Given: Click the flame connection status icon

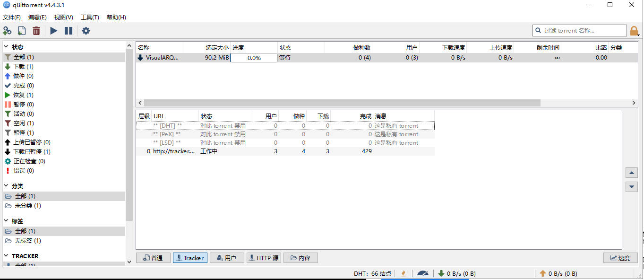Looking at the screenshot, I should [x=404, y=273].
